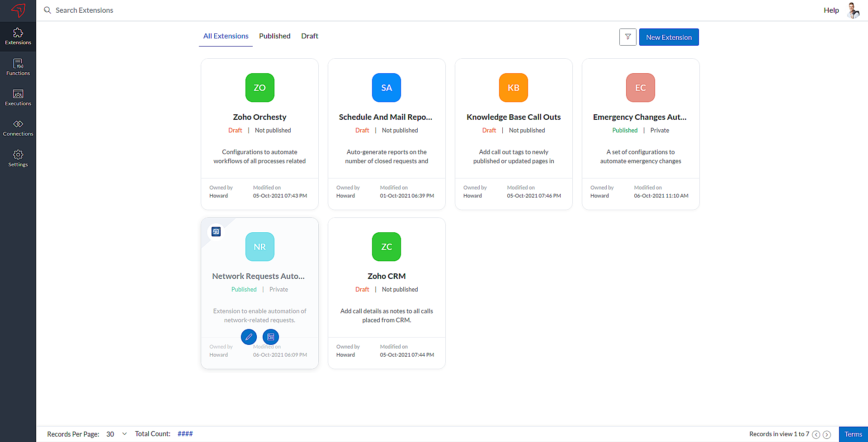868x442 pixels.
Task: Click the corner badge icon on Network Requests card
Action: point(216,232)
